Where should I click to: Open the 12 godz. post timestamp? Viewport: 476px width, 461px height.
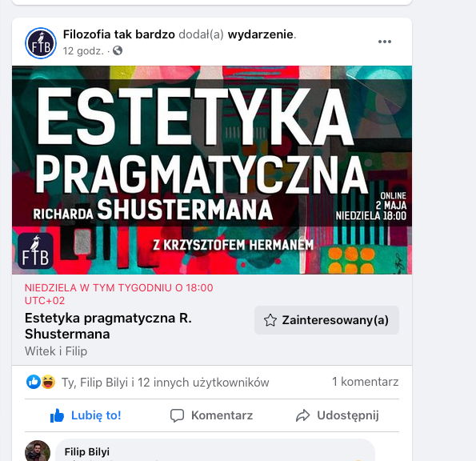(x=83, y=50)
